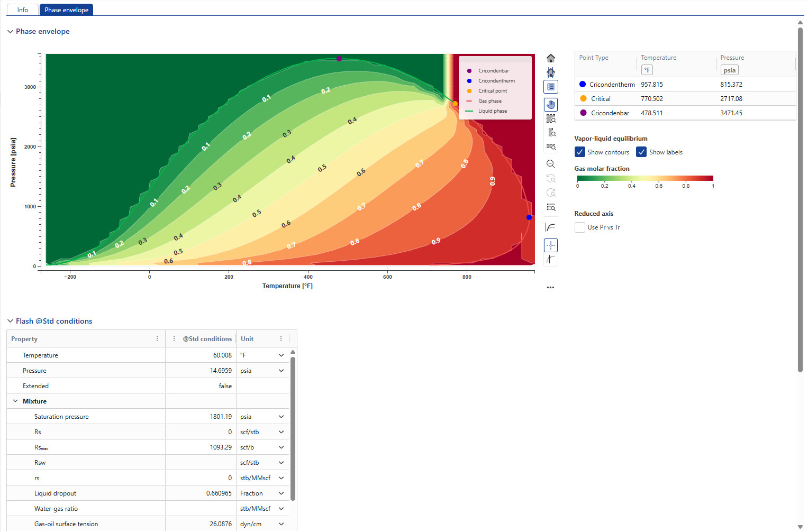Screen dimensions: 808x532
Task: Disable the Show labels checkbox
Action: pyautogui.click(x=641, y=152)
